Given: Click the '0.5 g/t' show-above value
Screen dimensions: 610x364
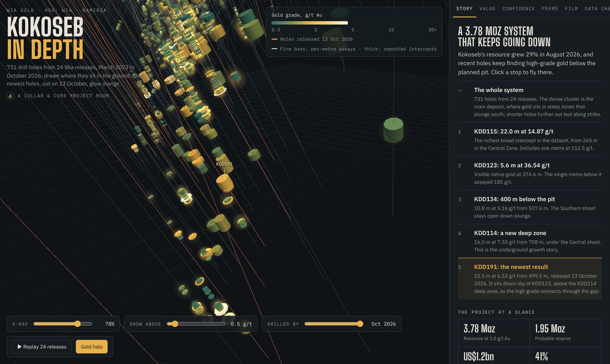Looking at the screenshot, I should [x=241, y=324].
